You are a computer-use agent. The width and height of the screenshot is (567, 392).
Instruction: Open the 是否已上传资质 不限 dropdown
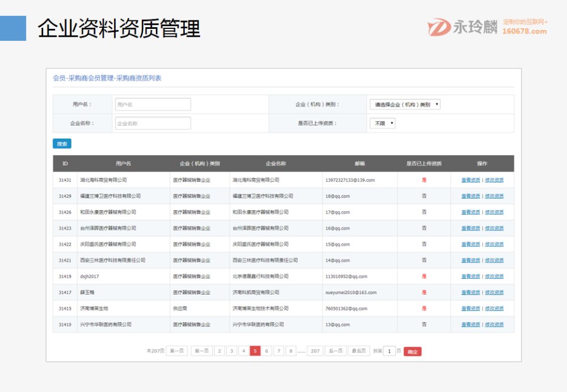pyautogui.click(x=382, y=123)
